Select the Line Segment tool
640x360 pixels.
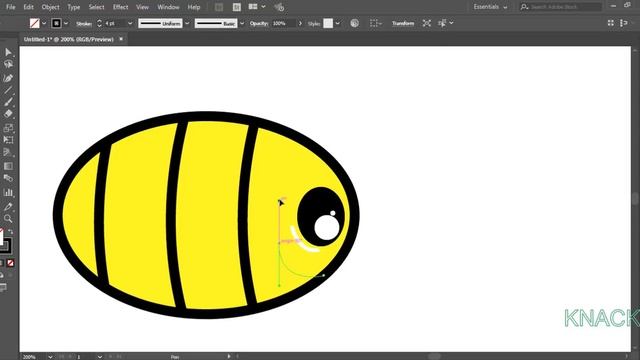[8, 90]
